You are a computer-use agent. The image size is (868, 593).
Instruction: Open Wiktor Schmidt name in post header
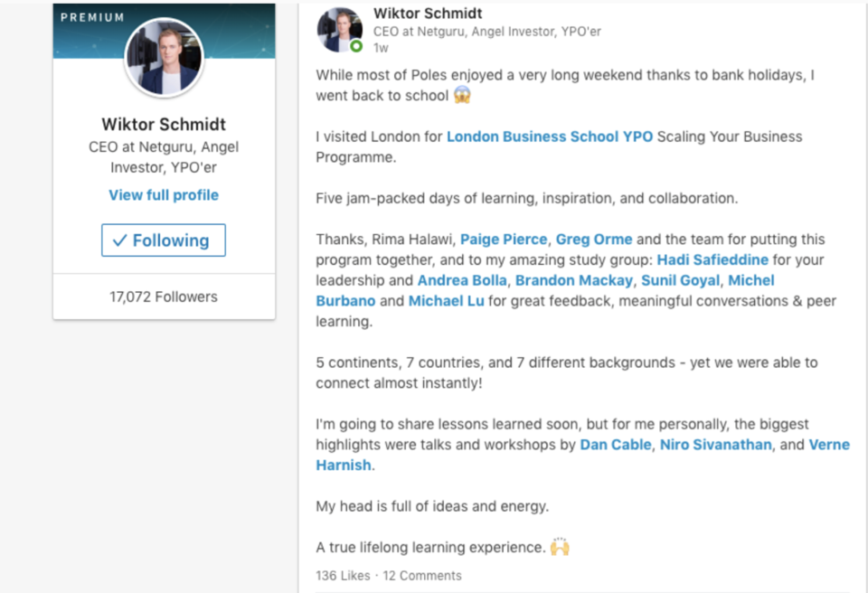tap(428, 14)
